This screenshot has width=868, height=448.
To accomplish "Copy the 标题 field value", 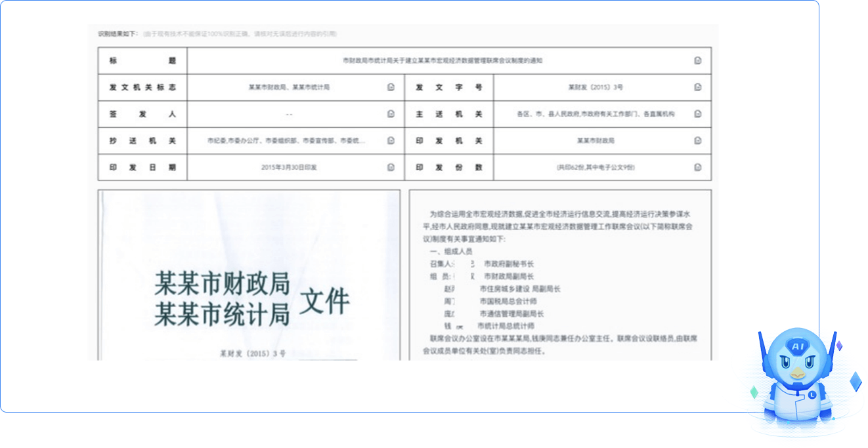I will coord(697,60).
